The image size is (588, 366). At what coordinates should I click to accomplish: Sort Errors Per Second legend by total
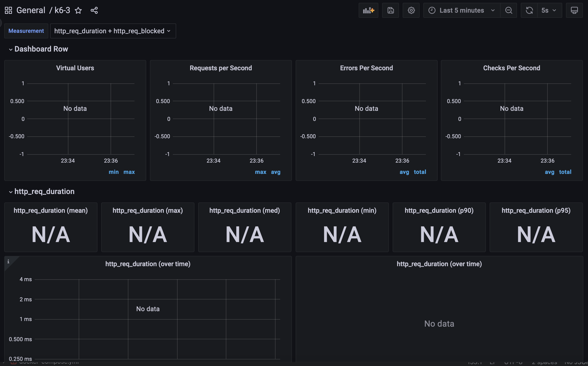[420, 172]
